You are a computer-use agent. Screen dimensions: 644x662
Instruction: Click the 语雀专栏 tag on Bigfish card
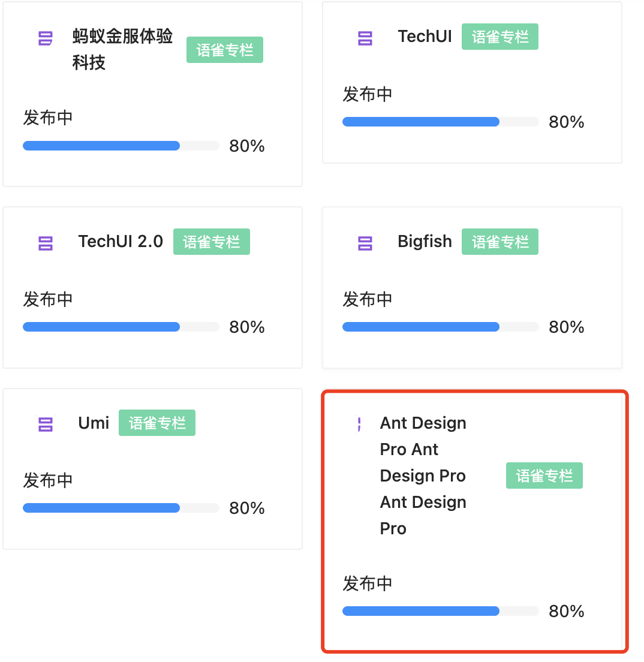pos(500,242)
